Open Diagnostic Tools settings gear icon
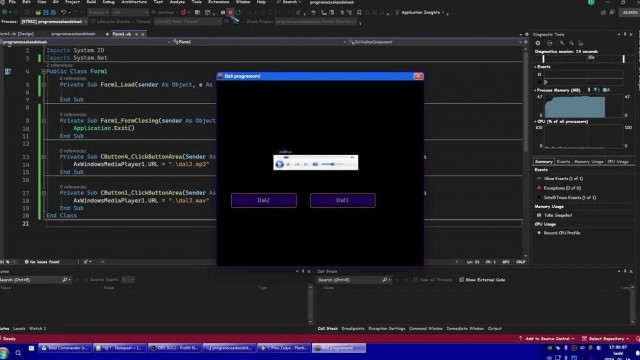Viewport: 640px width, 360px height. (x=538, y=43)
